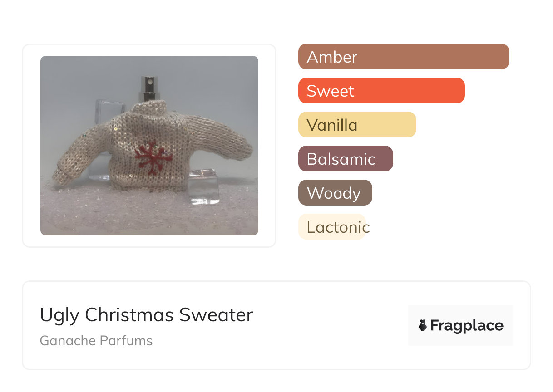
Task: Open the Ganache Parfums brand link
Action: (96, 341)
